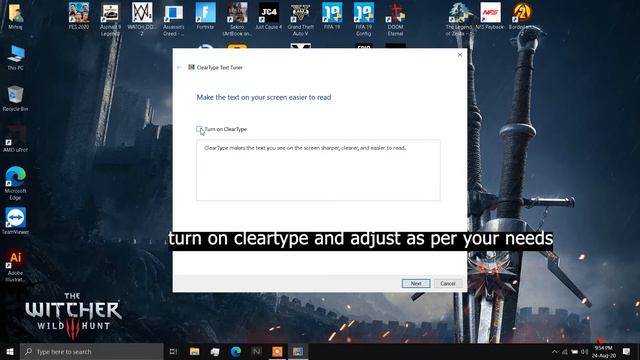Select the Sekiro desktop shortcut

tap(237, 19)
